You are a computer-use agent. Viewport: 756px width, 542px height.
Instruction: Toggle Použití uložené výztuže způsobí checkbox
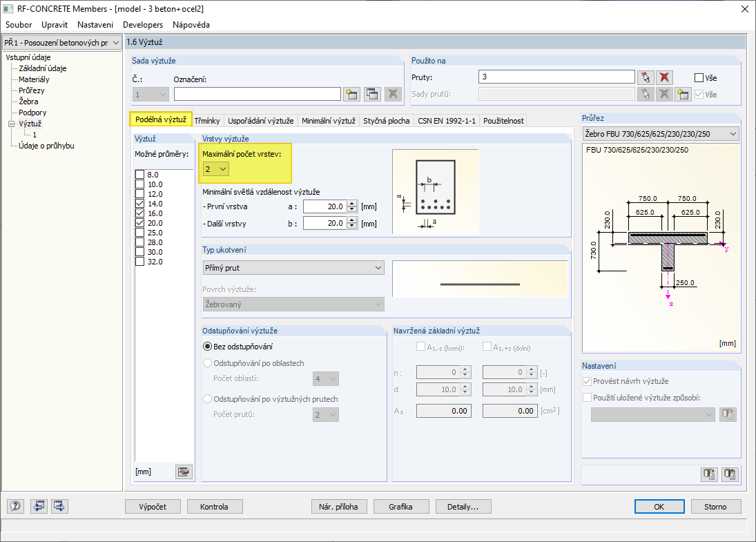(587, 397)
